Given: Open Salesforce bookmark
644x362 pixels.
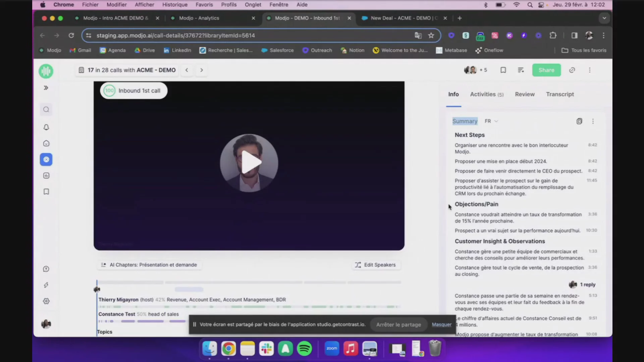Looking at the screenshot, I should pyautogui.click(x=277, y=50).
